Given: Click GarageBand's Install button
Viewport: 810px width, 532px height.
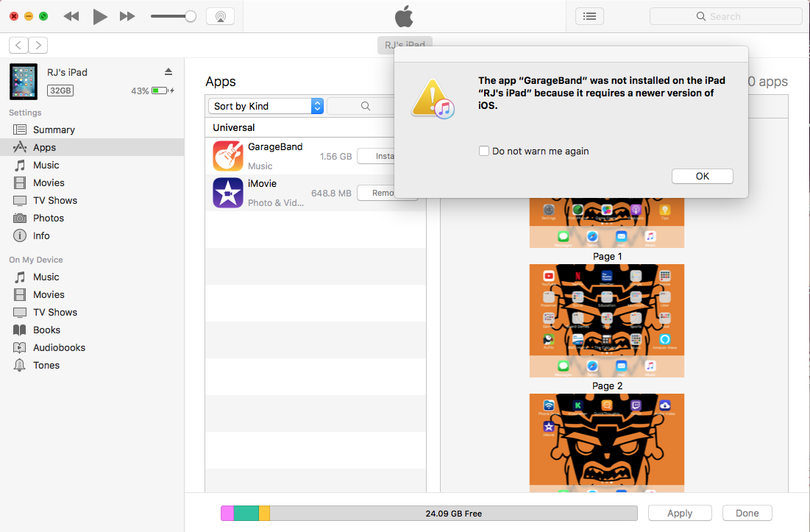Looking at the screenshot, I should [x=376, y=156].
